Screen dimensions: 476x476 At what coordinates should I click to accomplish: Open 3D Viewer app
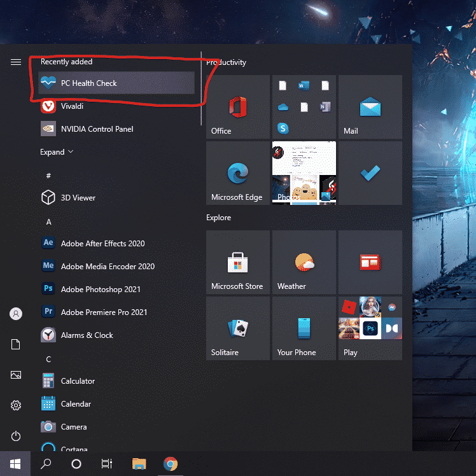pyautogui.click(x=116, y=198)
